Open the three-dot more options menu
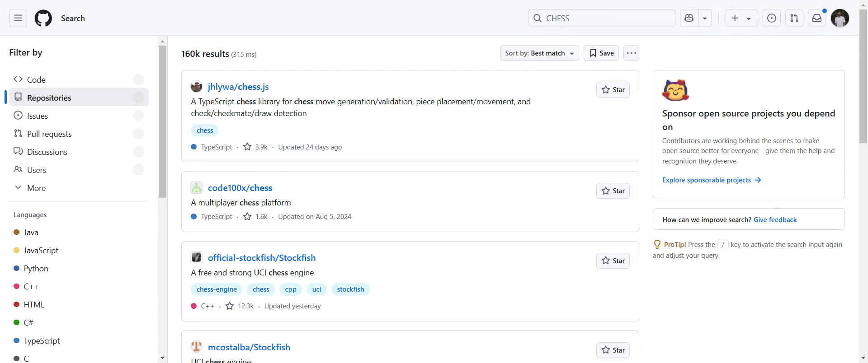This screenshot has height=363, width=868. pyautogui.click(x=631, y=53)
